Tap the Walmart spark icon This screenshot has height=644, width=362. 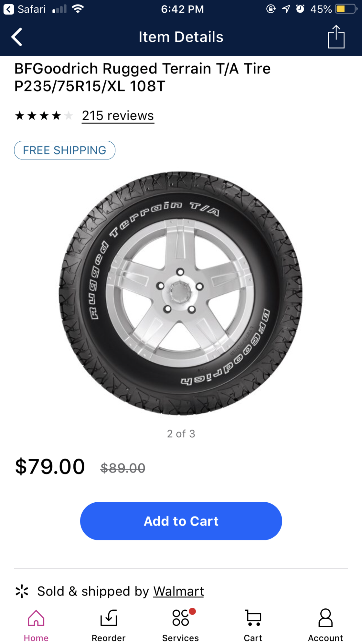coord(22,591)
